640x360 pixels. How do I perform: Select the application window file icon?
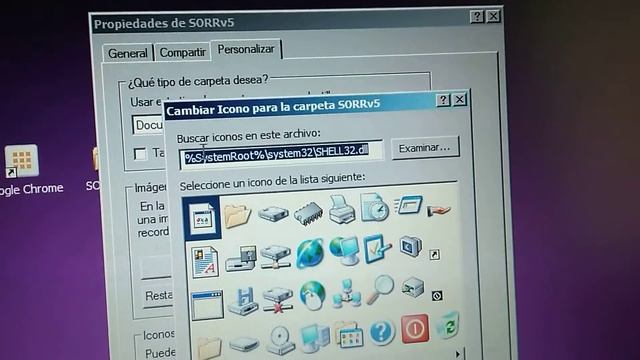pos(202,219)
